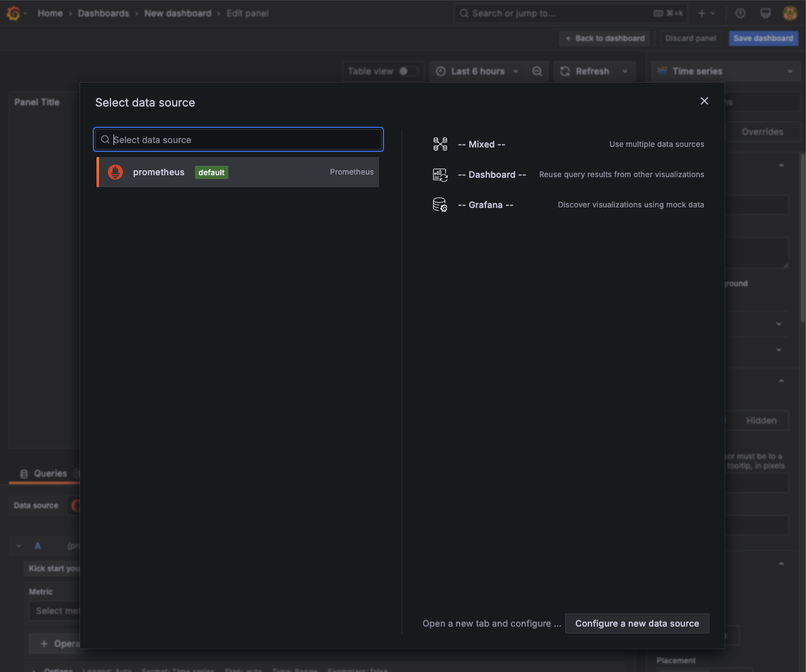Switch to the Overrides tab
This screenshot has height=672, width=806.
(762, 132)
